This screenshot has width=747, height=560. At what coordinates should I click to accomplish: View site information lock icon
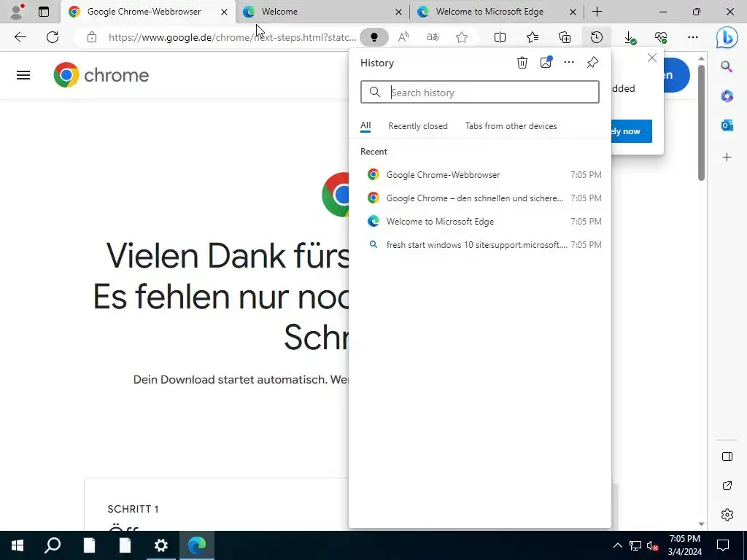pos(92,37)
